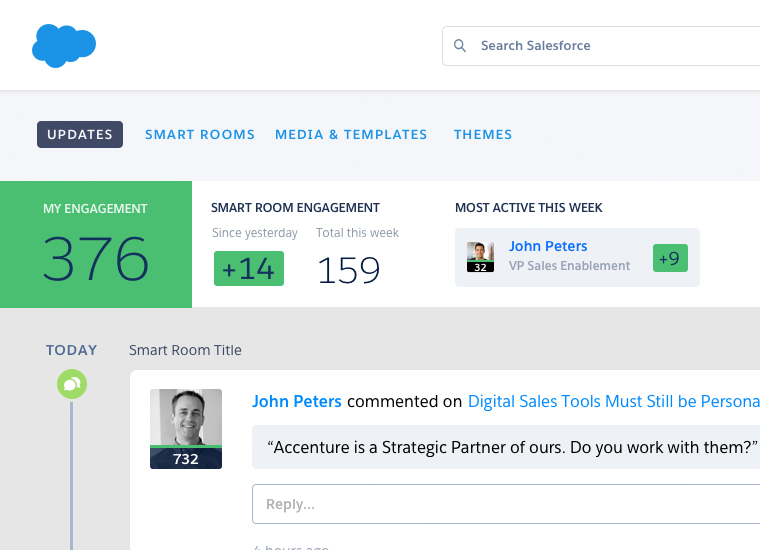Image resolution: width=760 pixels, height=550 pixels.
Task: Click the Accenture comment quote
Action: coord(506,447)
